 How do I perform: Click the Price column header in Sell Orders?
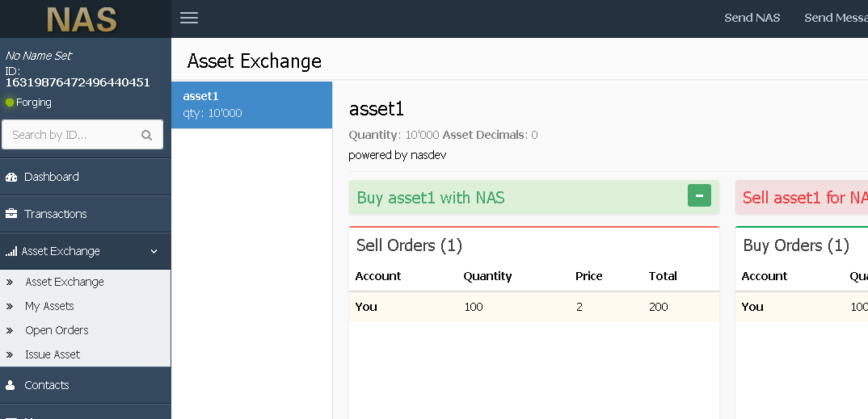588,276
